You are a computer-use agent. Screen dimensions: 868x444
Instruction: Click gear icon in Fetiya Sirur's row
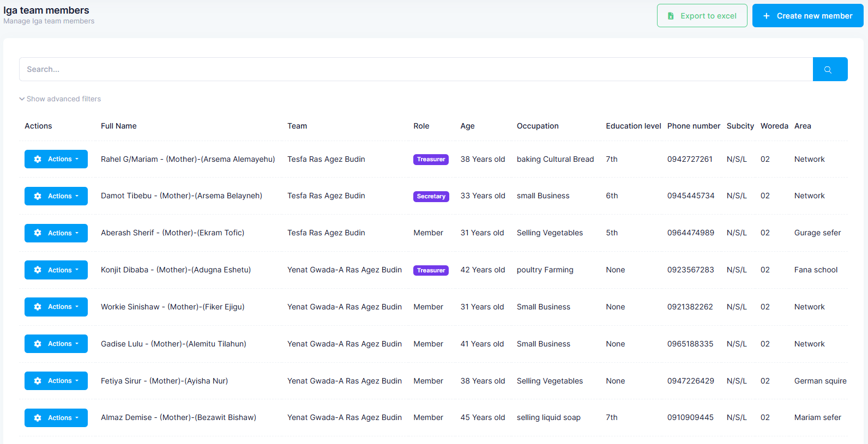coord(38,381)
